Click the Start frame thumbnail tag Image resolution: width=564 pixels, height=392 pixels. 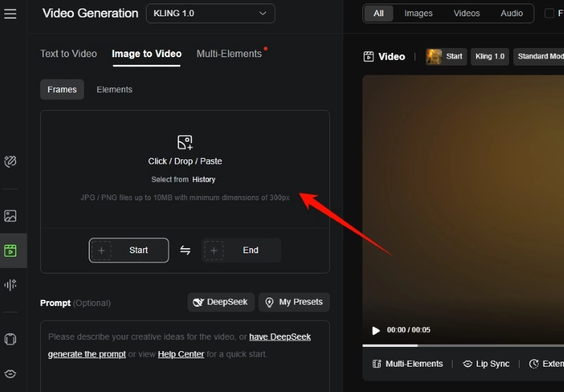(446, 56)
